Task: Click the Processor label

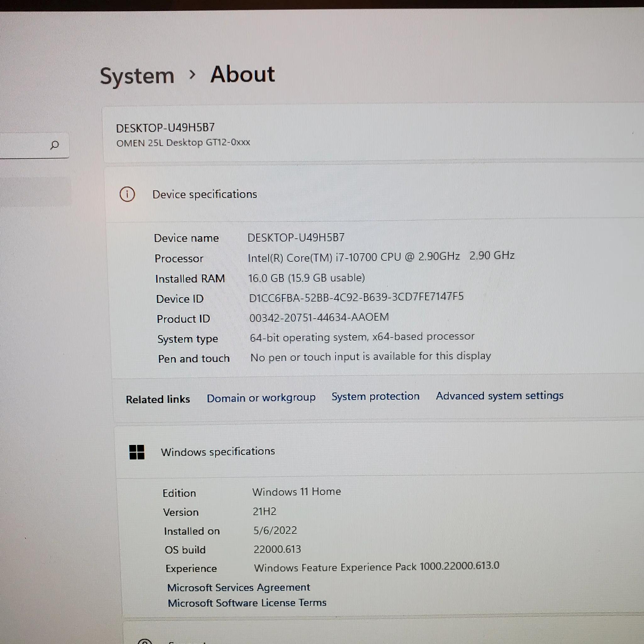Action: tap(179, 259)
